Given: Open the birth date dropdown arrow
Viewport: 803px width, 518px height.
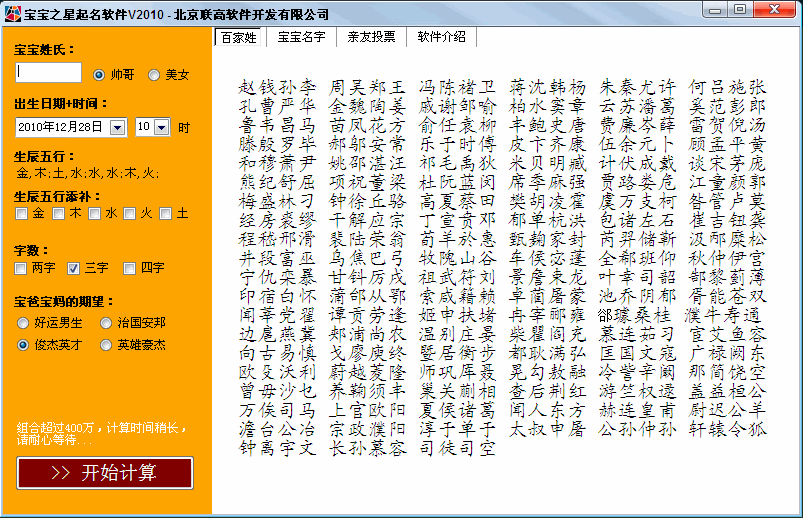Looking at the screenshot, I should tap(117, 127).
